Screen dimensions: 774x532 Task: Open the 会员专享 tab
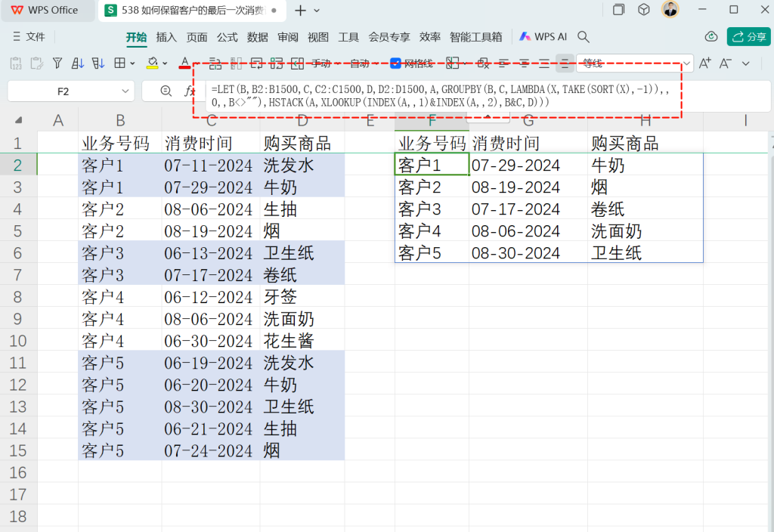click(x=389, y=37)
